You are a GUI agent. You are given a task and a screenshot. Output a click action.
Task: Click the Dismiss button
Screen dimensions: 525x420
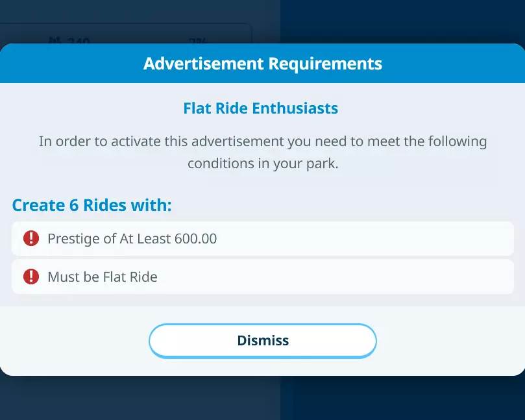(262, 341)
